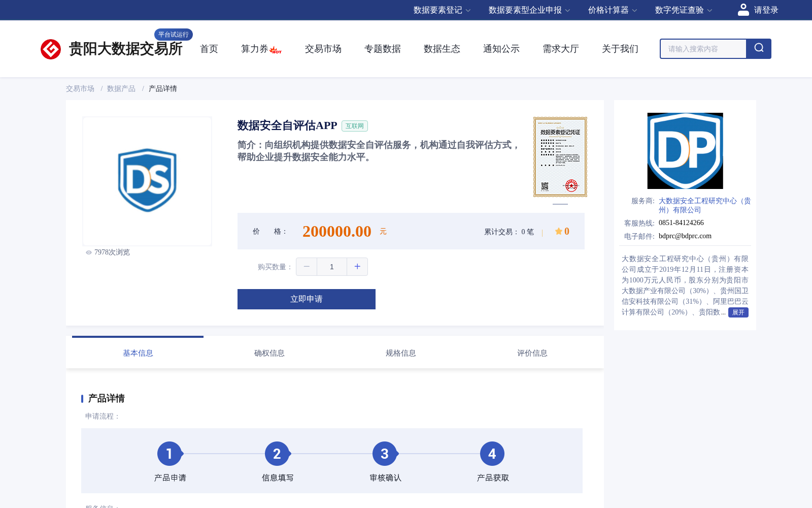
Task: Click the product title 数据安全自评估APP
Action: (287, 125)
